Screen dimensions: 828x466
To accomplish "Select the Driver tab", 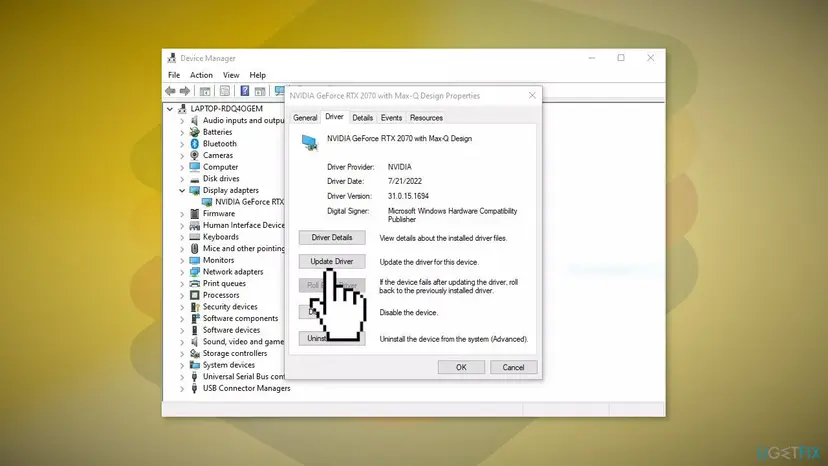I will point(334,117).
